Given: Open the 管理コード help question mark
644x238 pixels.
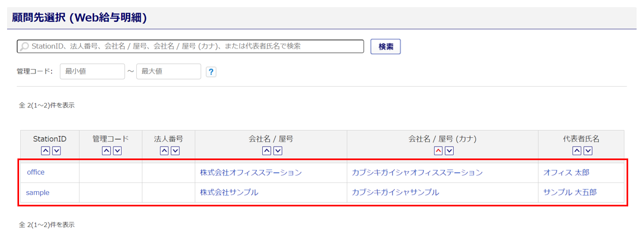Looking at the screenshot, I should click(211, 72).
